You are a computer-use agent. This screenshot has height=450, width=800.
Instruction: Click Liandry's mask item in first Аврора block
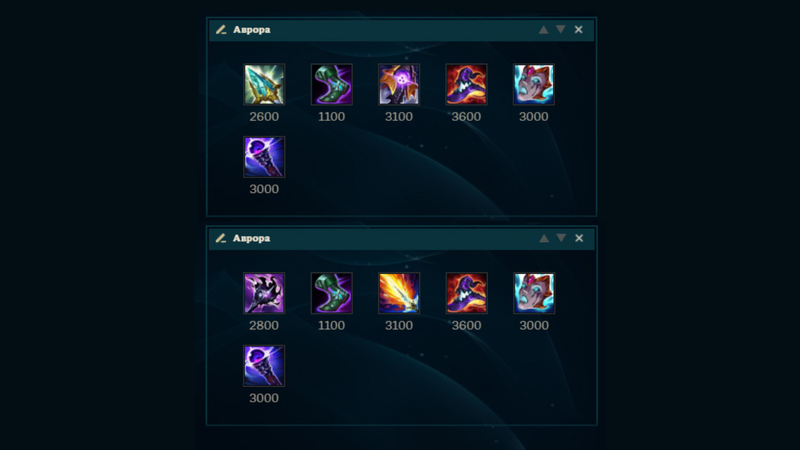click(x=533, y=85)
